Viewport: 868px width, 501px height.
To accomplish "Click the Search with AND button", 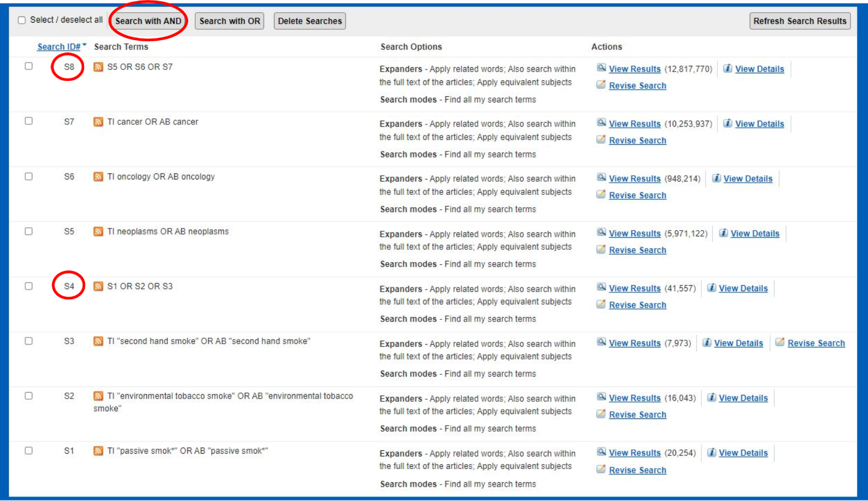I will (148, 21).
